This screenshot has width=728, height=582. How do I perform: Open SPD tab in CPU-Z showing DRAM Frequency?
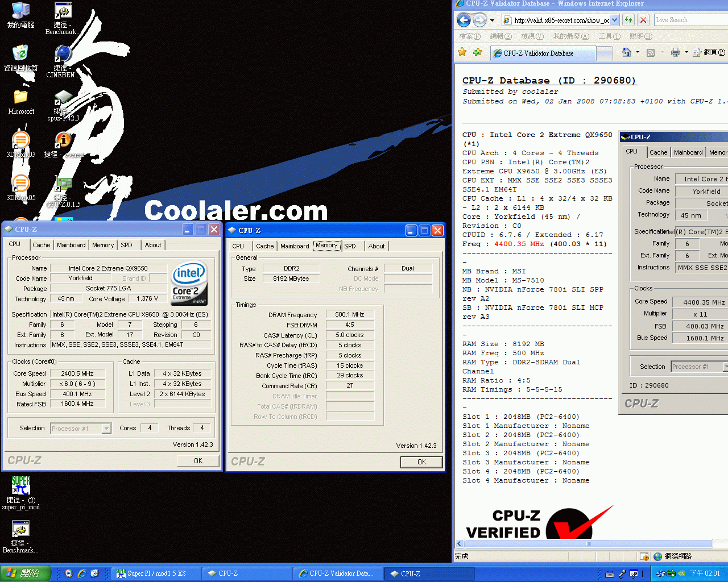pyautogui.click(x=350, y=246)
